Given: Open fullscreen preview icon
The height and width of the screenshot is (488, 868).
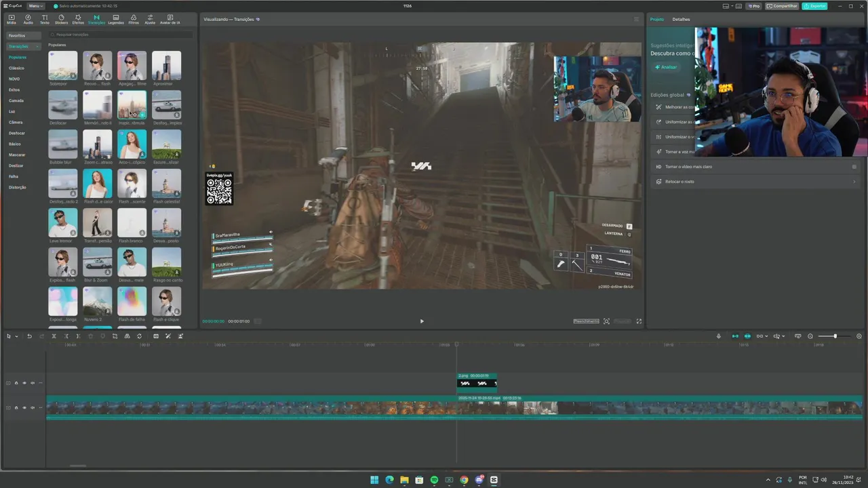Looking at the screenshot, I should click(x=639, y=321).
